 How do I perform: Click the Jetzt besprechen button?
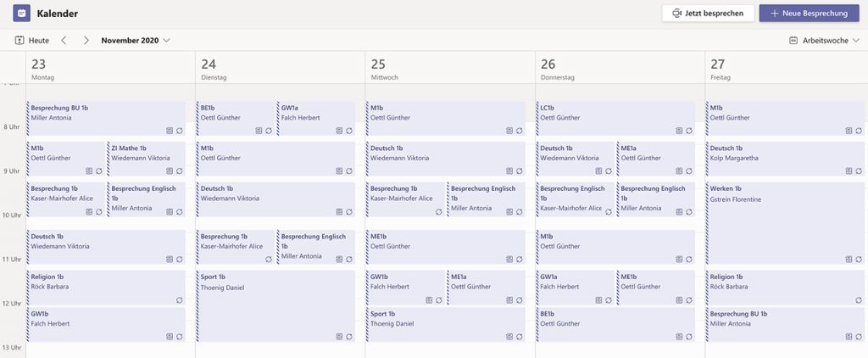click(x=708, y=14)
